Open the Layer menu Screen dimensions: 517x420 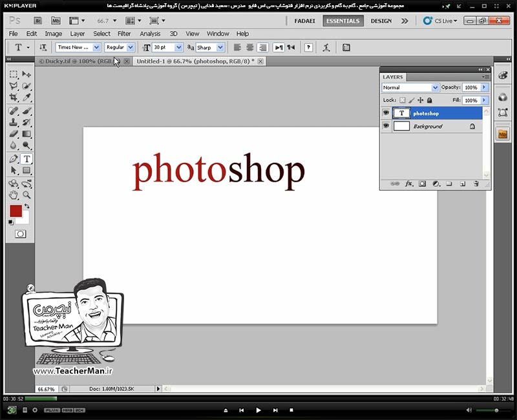click(x=78, y=34)
